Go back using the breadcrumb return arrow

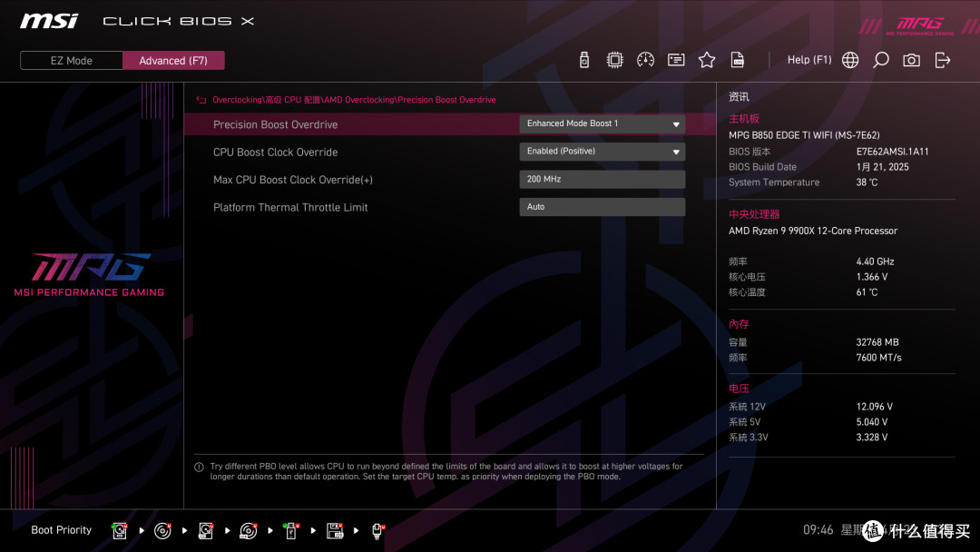(x=201, y=100)
